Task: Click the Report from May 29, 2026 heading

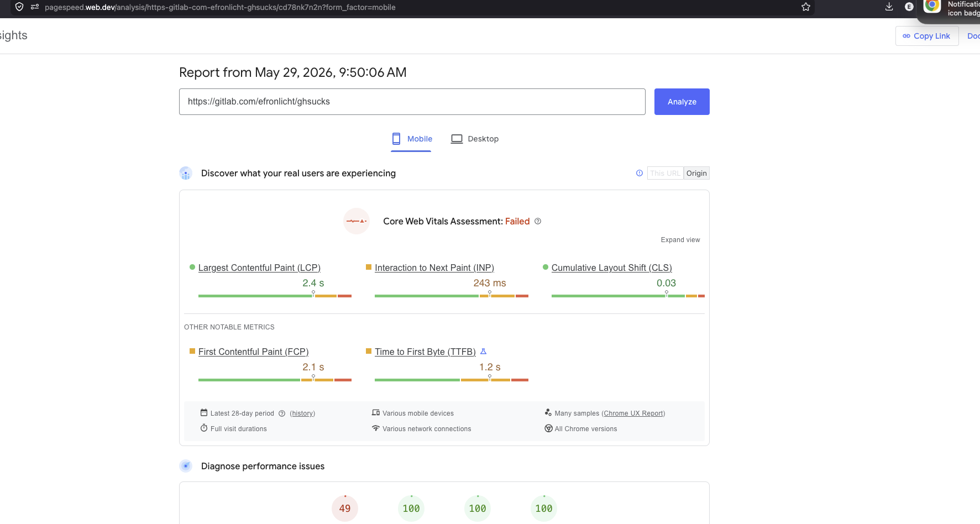Action: click(293, 72)
